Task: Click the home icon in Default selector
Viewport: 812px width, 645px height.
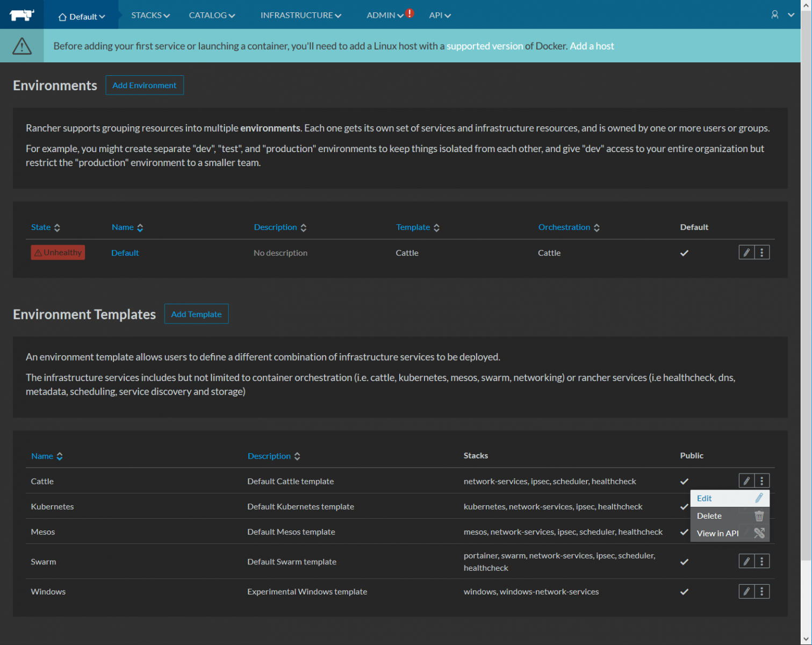Action: tap(62, 17)
